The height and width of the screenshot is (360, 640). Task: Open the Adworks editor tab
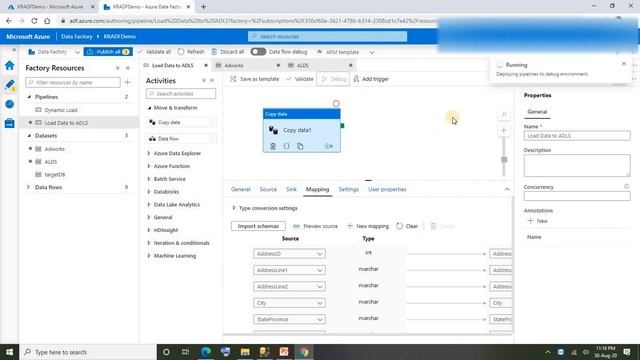[247, 65]
